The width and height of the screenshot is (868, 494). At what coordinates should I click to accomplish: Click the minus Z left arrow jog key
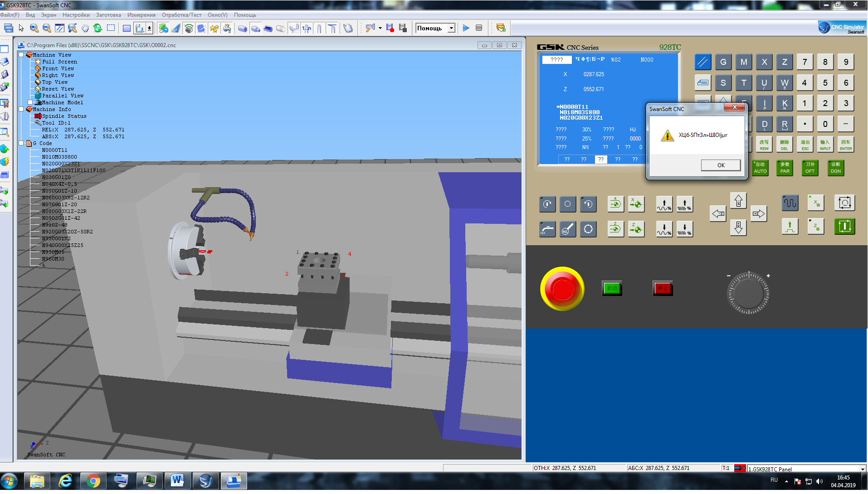pyautogui.click(x=718, y=213)
